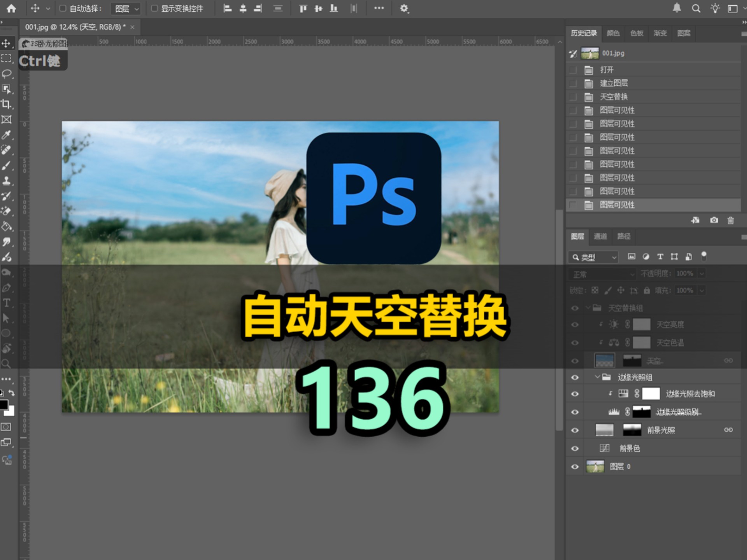The height and width of the screenshot is (560, 747).
Task: Open the search magnifier icon
Action: (696, 8)
